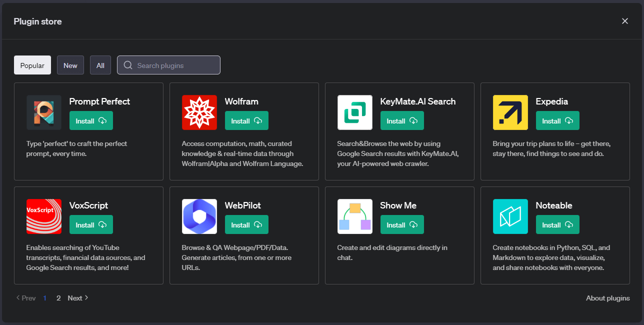Install the Show Me plugin
The width and height of the screenshot is (644, 325).
click(x=402, y=224)
